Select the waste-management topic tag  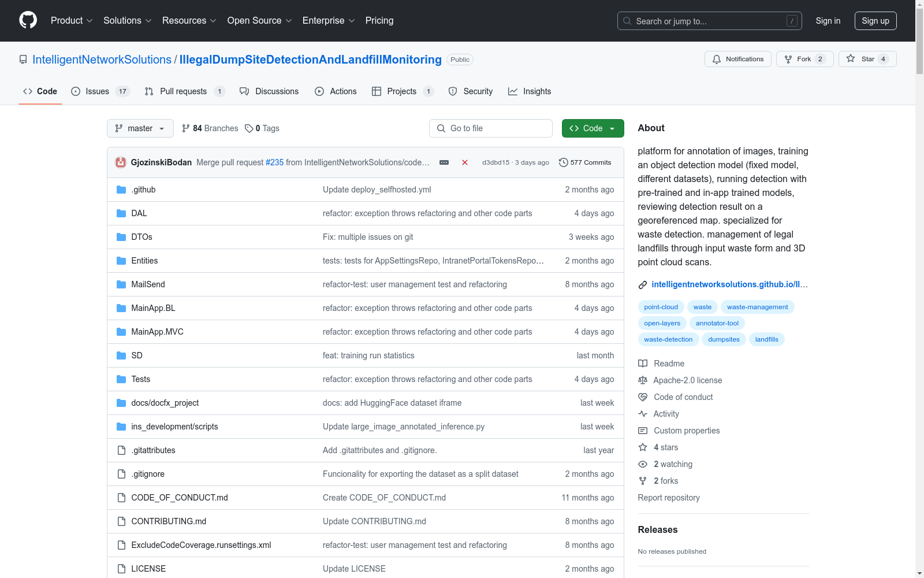point(758,307)
